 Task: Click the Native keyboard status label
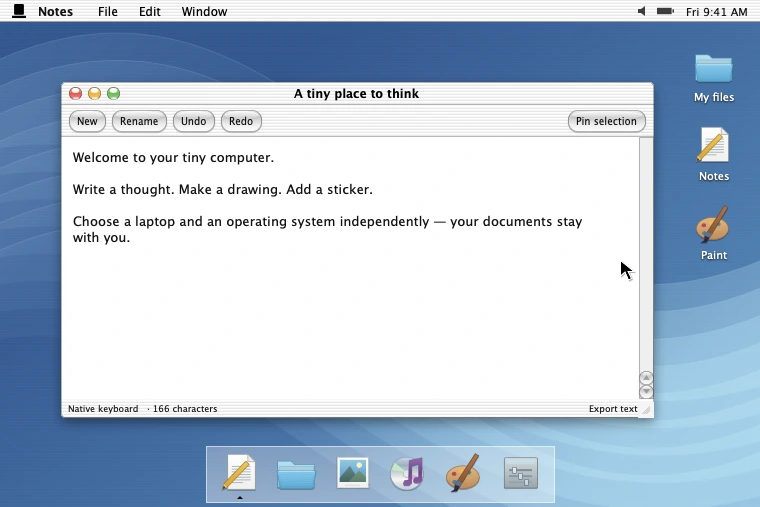[103, 409]
